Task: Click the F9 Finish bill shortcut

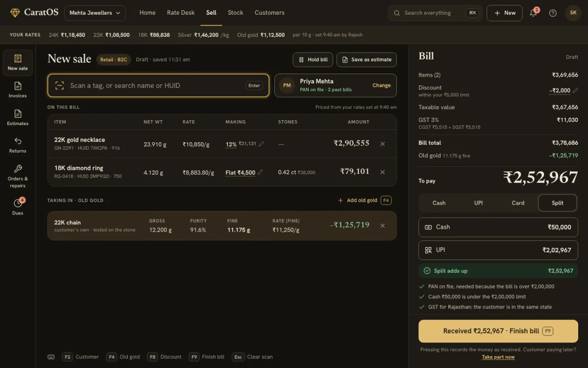Action: point(207,357)
